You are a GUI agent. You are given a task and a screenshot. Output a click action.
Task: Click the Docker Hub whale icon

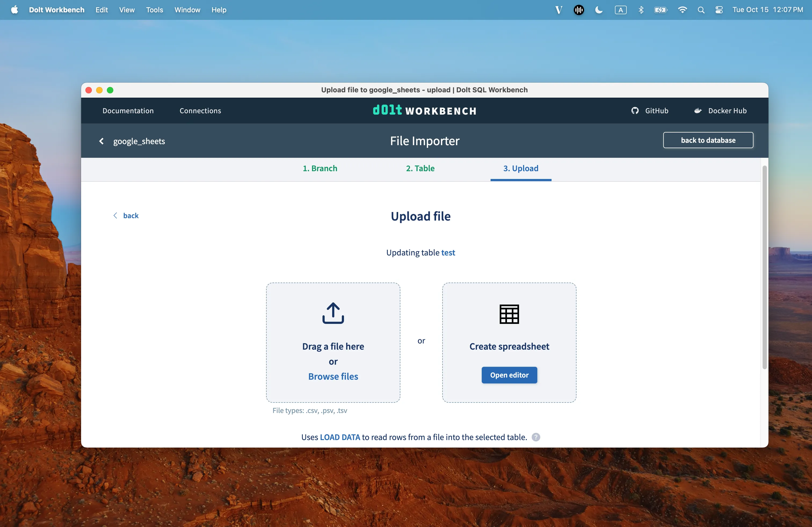point(698,111)
